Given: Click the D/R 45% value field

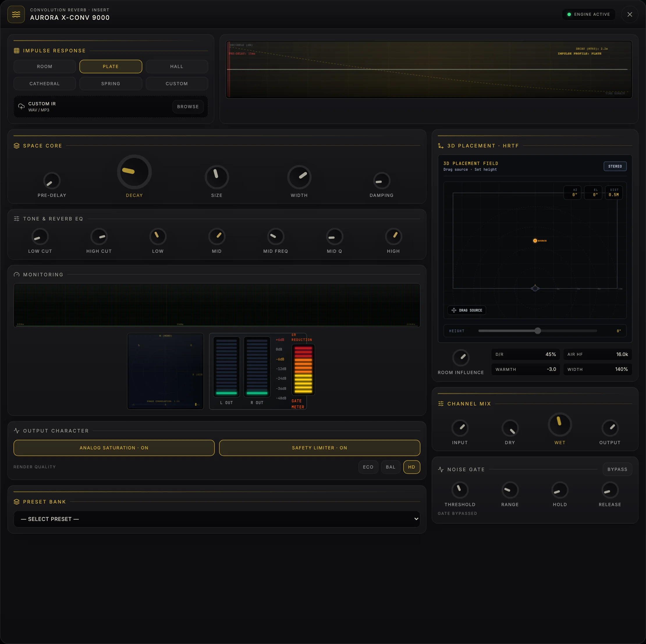Looking at the screenshot, I should [x=526, y=354].
